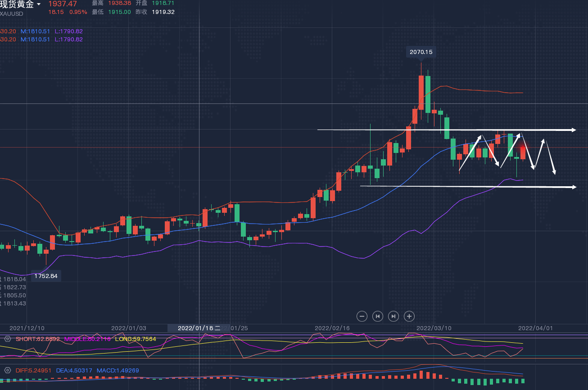Click the current price 1937.47
This screenshot has width=588, height=390.
(x=63, y=4)
